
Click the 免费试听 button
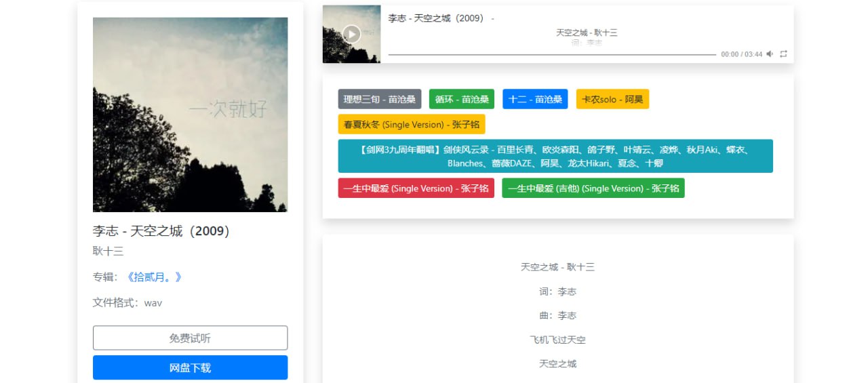pos(190,338)
